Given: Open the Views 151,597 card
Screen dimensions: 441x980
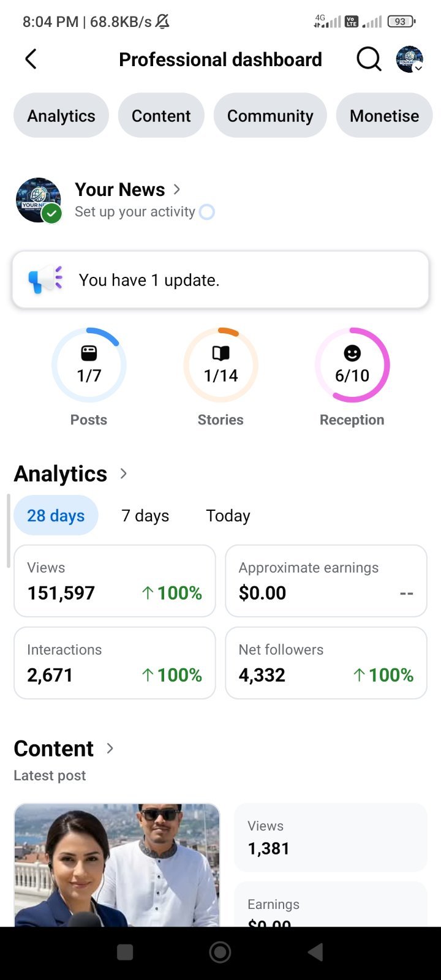Looking at the screenshot, I should pos(115,581).
